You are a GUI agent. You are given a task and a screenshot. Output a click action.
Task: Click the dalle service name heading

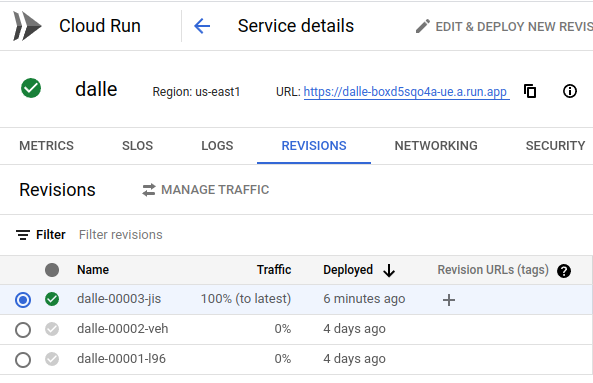pos(96,89)
